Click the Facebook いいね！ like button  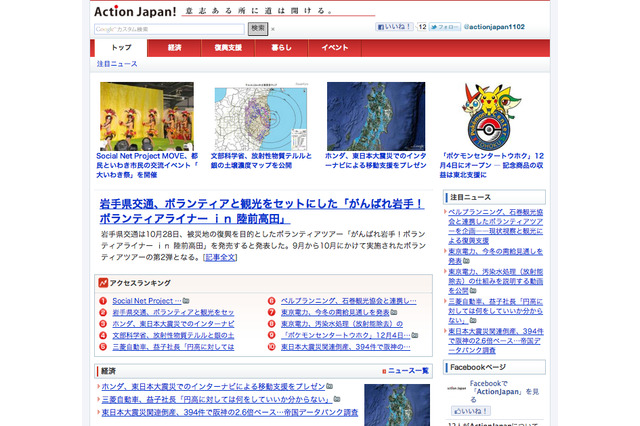tap(394, 27)
